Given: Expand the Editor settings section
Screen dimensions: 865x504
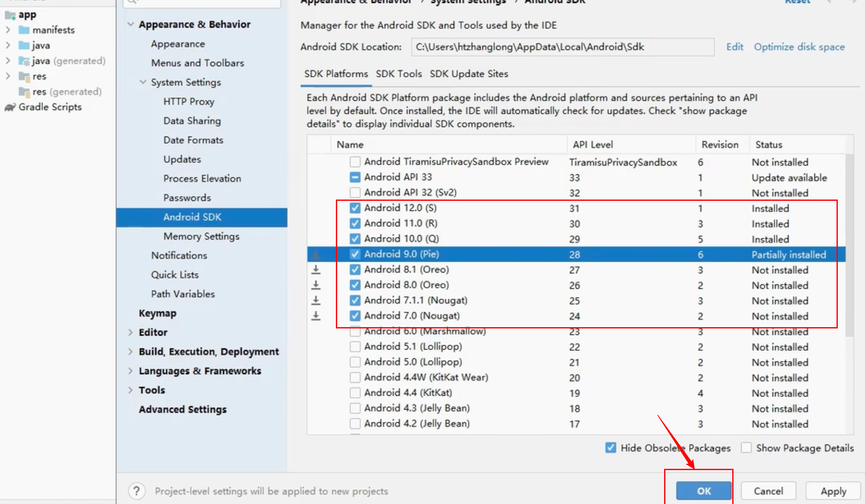Looking at the screenshot, I should (x=131, y=332).
